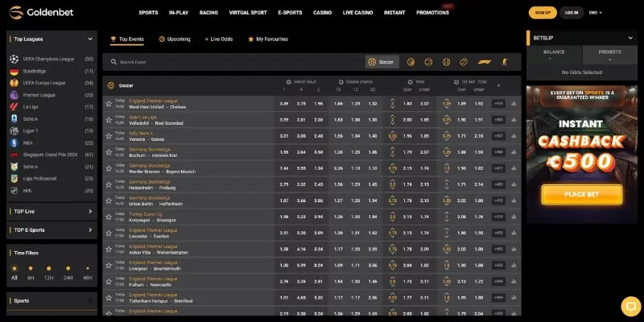Image resolution: width=644 pixels, height=322 pixels.
Task: Click the Sign Up button
Action: point(542,13)
